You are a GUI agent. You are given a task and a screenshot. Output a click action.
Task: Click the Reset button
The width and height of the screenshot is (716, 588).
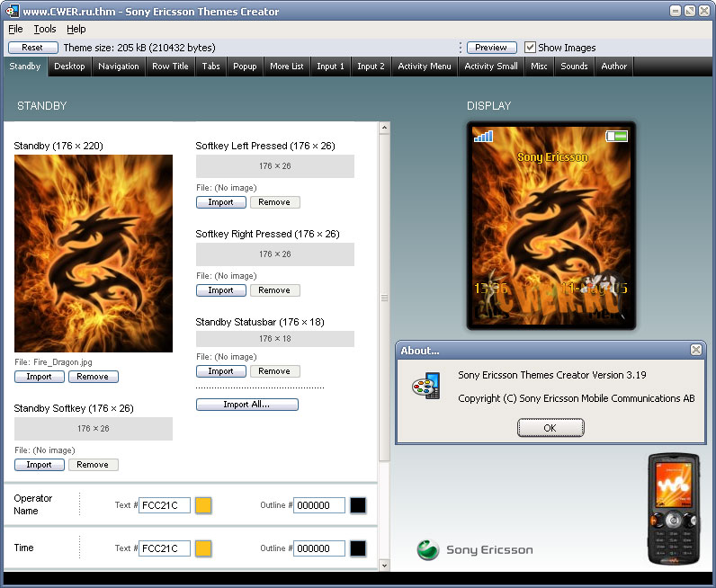tap(33, 48)
